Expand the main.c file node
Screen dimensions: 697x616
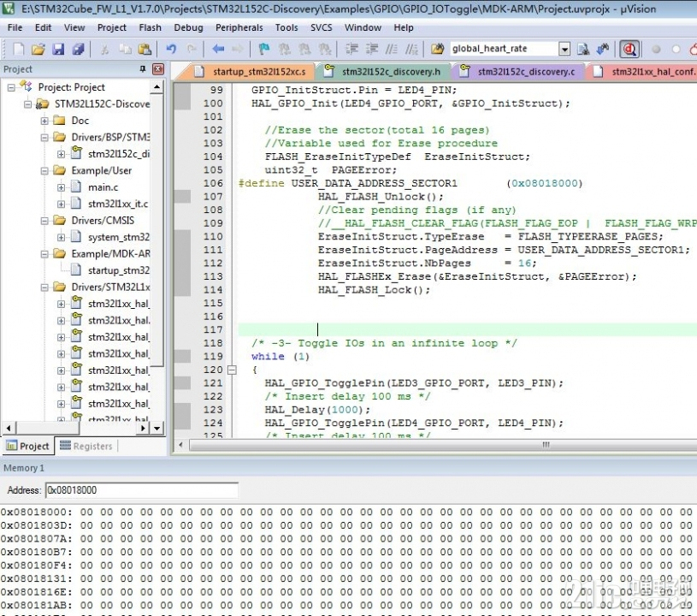pyautogui.click(x=61, y=187)
